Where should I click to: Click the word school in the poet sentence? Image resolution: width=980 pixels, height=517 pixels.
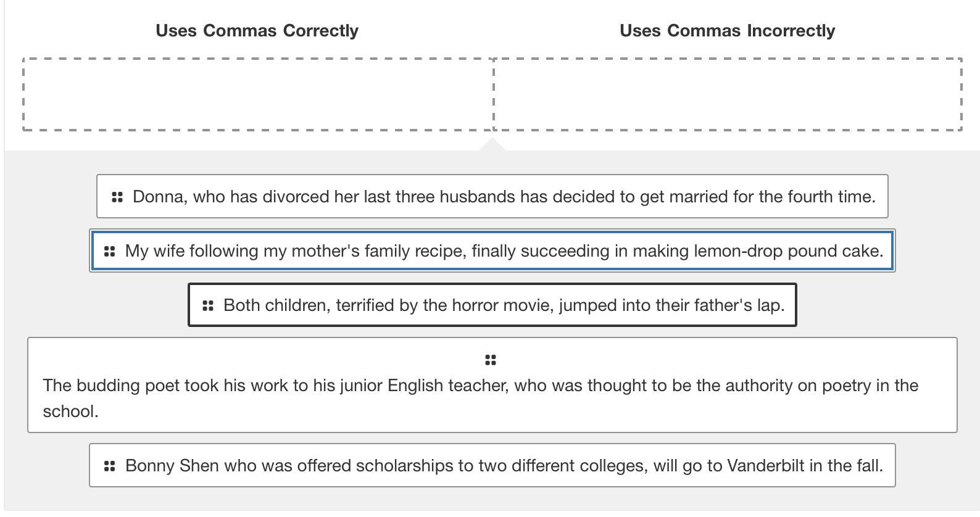tap(69, 412)
